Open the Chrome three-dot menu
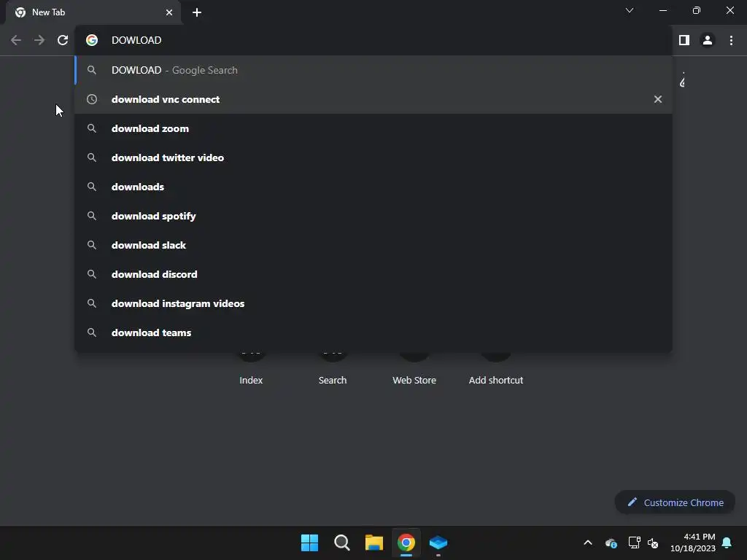 click(x=731, y=40)
